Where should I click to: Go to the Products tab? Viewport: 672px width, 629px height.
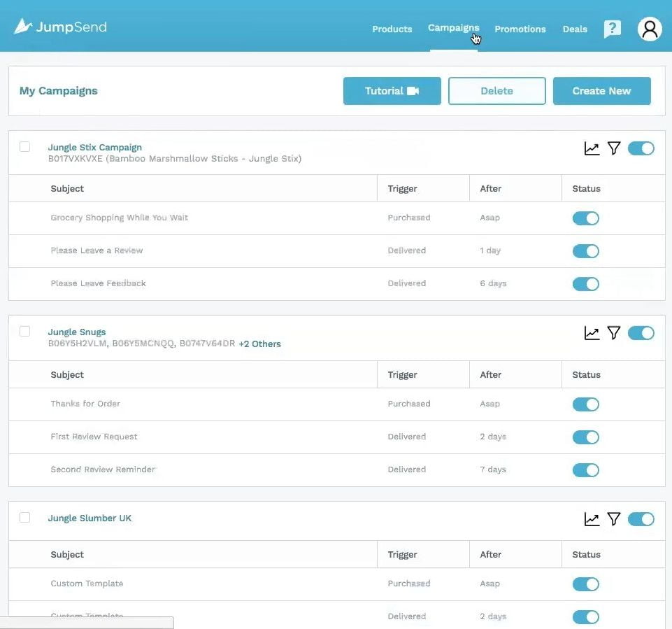pos(392,29)
